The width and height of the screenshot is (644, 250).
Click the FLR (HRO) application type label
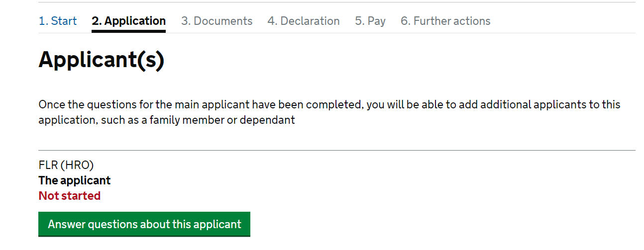66,165
